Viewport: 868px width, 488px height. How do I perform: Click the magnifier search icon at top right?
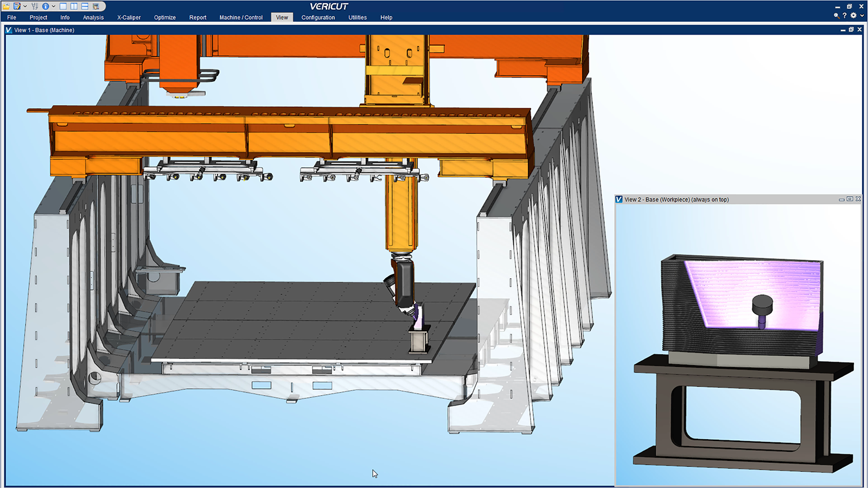(x=837, y=16)
